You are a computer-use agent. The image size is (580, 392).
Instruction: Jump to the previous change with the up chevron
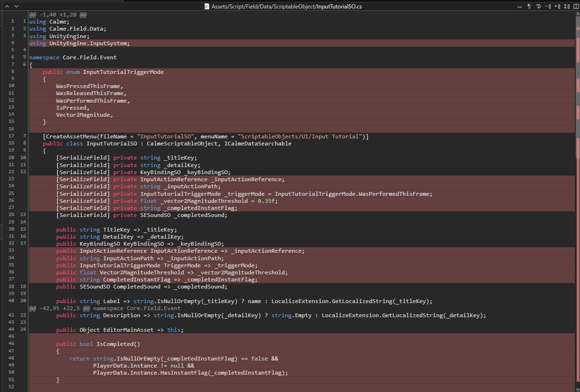pyautogui.click(x=6, y=6)
